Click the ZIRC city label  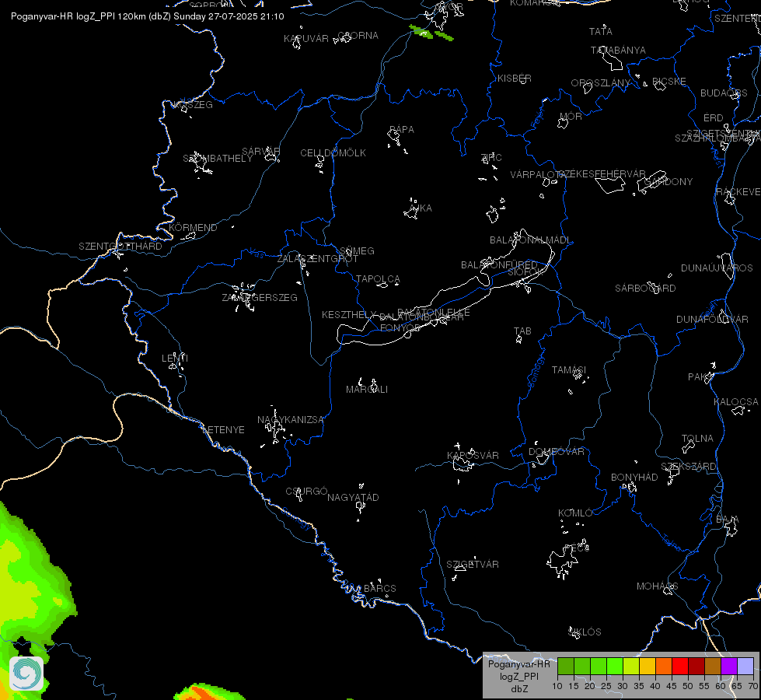[x=491, y=157]
